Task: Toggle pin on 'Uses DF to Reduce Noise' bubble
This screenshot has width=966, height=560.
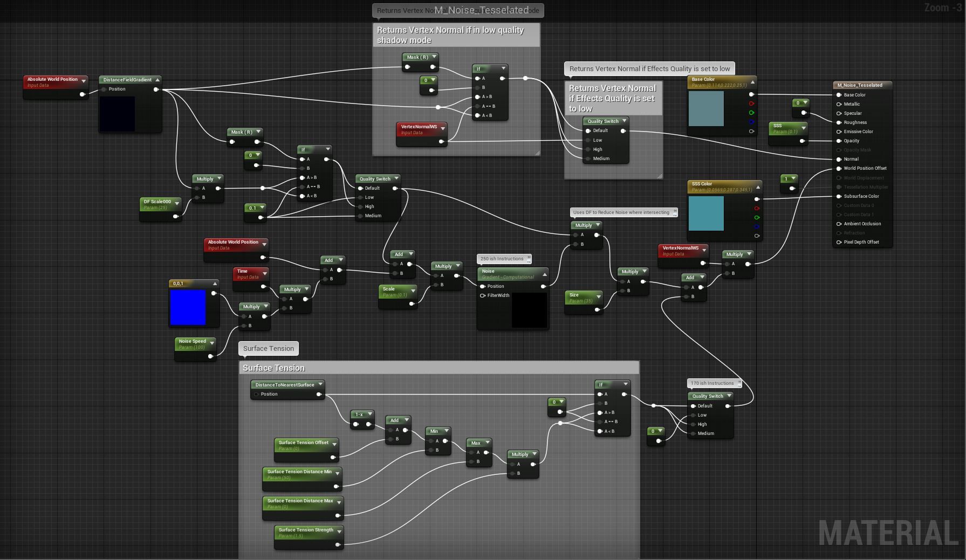Action: coord(674,212)
